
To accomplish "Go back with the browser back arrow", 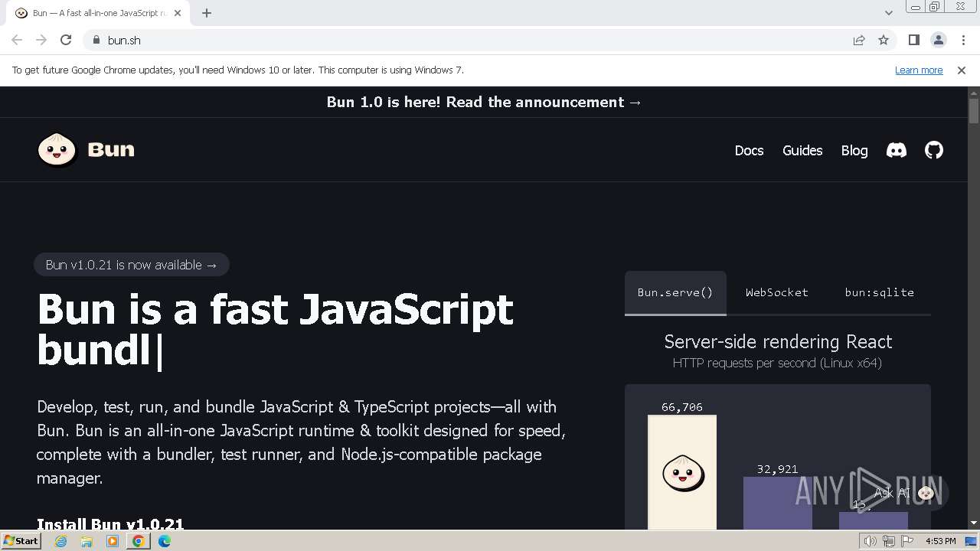I will 17,40.
